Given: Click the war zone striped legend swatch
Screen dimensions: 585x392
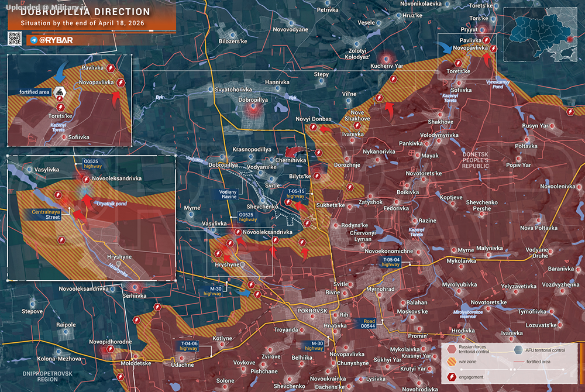Looking at the screenshot, I should 452,362.
